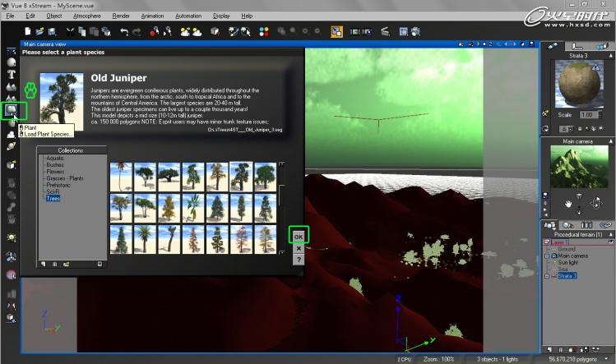Select Ground in the layers tree
Screen dimensions: 616x364
tap(567, 249)
